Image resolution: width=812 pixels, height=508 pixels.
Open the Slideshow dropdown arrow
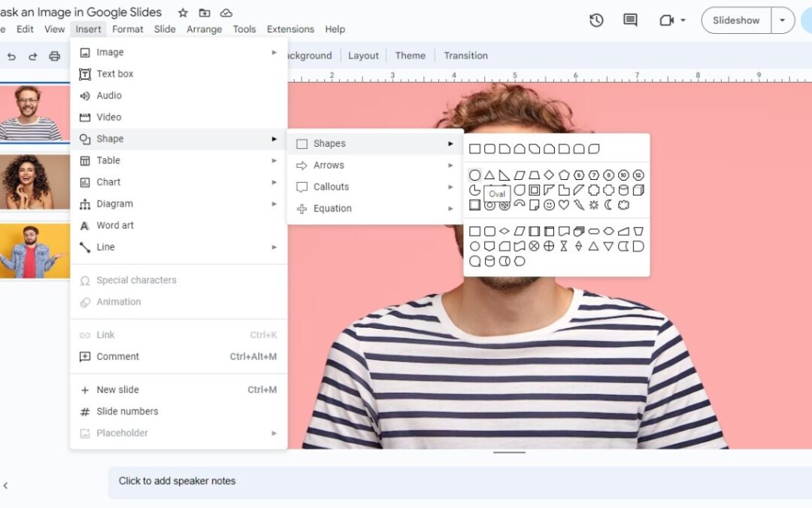783,20
